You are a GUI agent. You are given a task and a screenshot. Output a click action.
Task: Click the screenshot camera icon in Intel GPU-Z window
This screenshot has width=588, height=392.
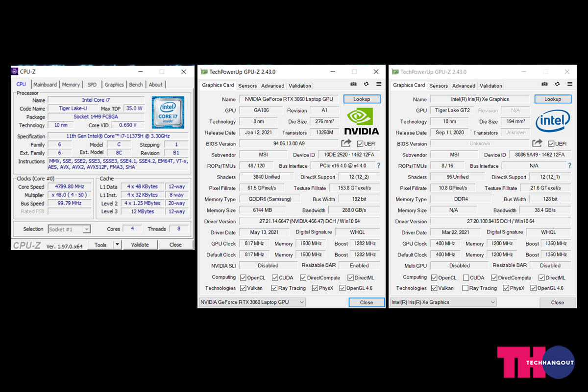(x=545, y=84)
